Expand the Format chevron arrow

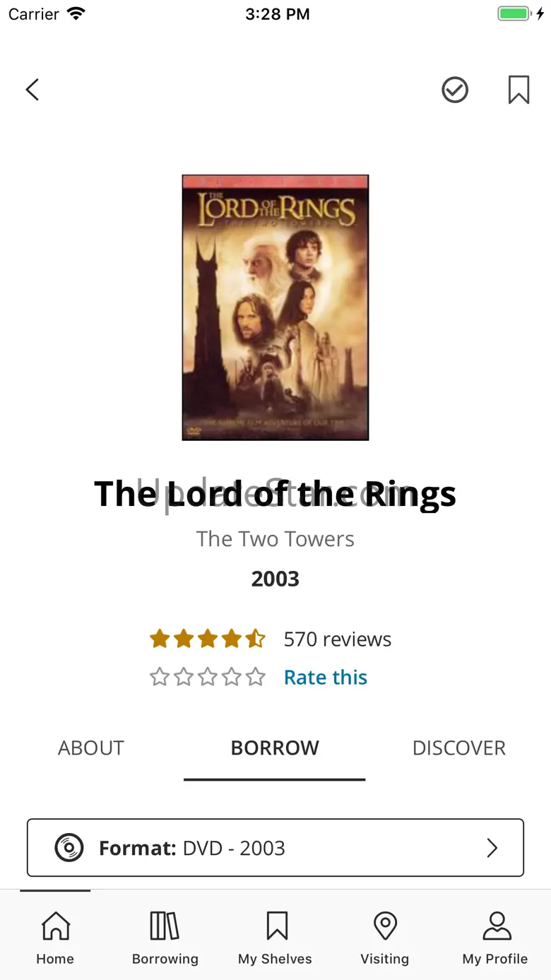coord(492,847)
